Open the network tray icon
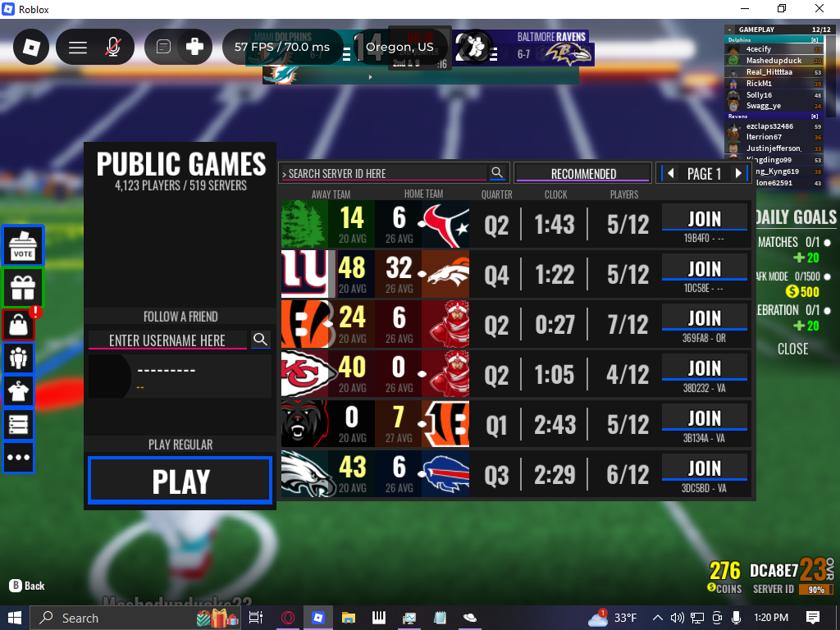This screenshot has height=630, width=840. pyautogui.click(x=696, y=618)
